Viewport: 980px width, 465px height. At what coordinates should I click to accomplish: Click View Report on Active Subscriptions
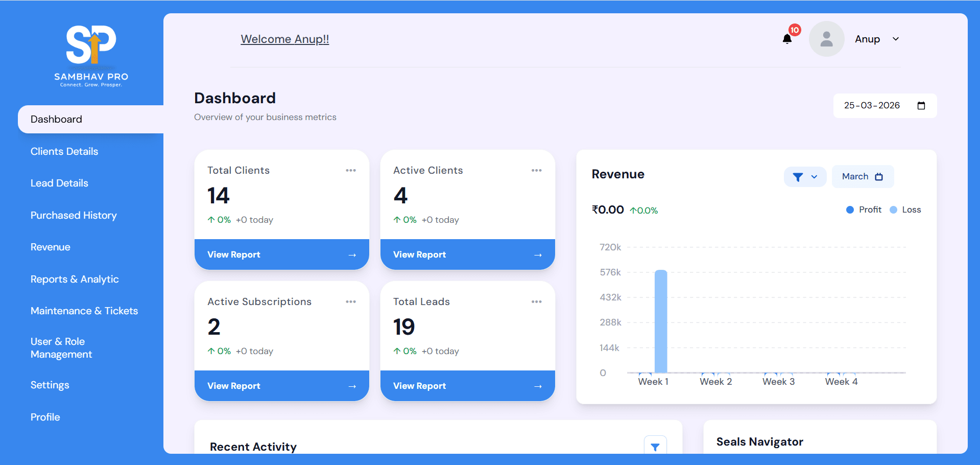click(281, 385)
